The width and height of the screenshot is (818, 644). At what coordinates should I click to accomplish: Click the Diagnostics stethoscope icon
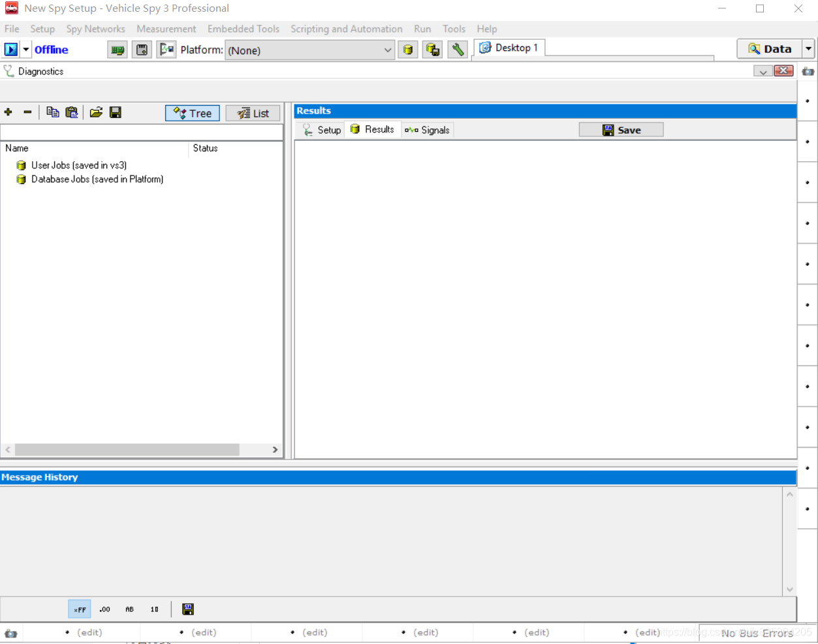[x=8, y=71]
